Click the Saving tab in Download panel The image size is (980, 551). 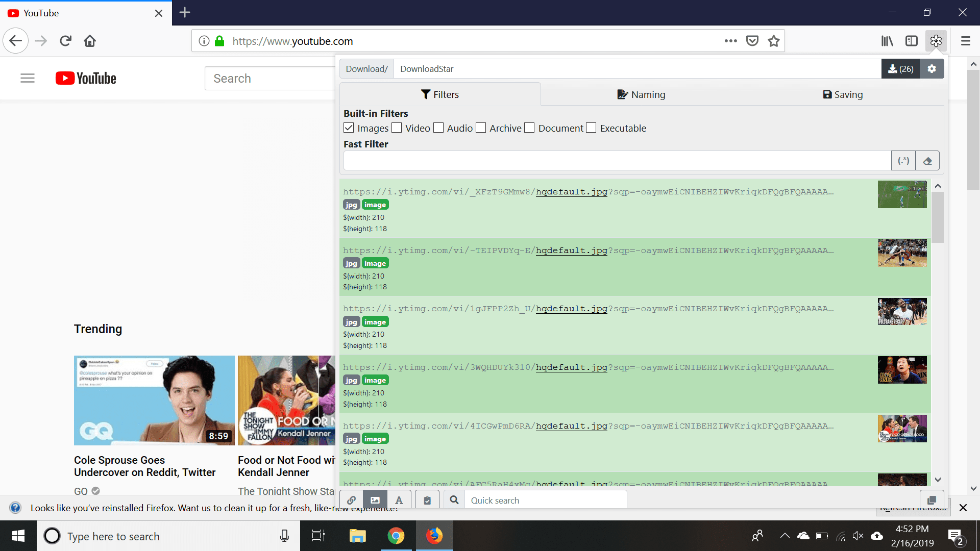842,94
